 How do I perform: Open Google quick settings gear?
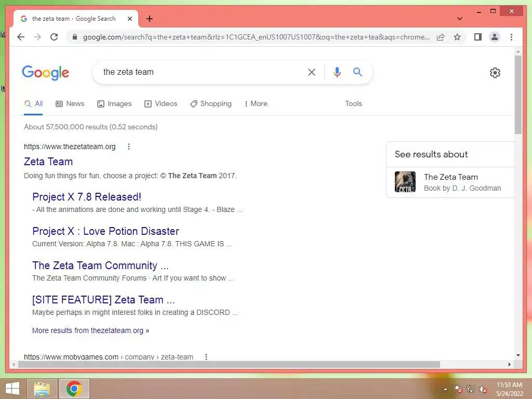point(495,72)
